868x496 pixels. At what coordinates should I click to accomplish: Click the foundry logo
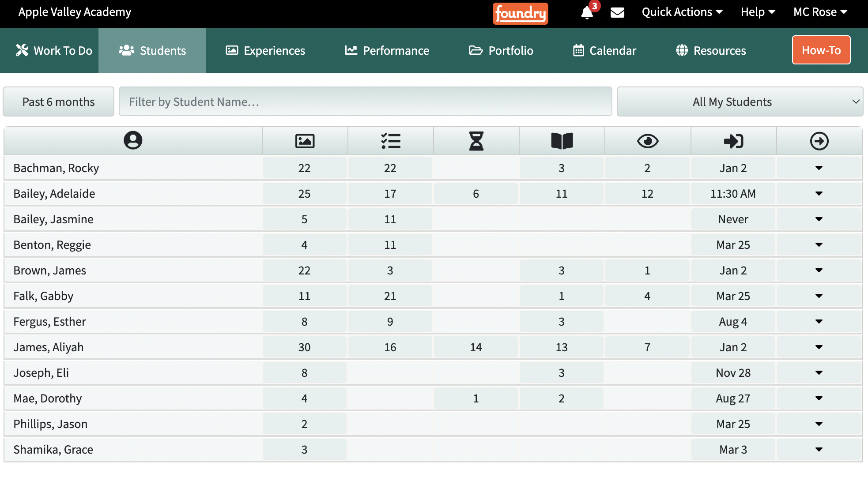point(520,13)
